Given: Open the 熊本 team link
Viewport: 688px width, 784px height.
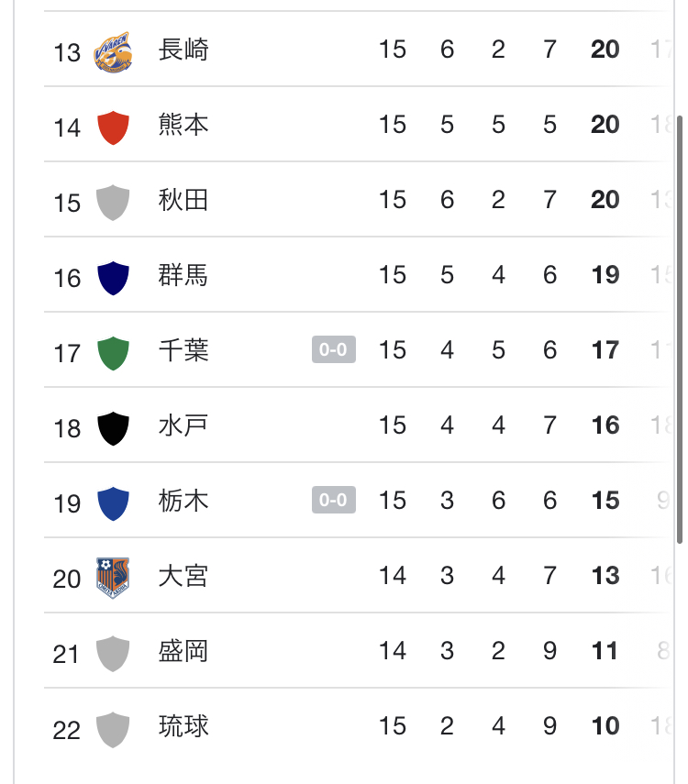Looking at the screenshot, I should [x=183, y=125].
